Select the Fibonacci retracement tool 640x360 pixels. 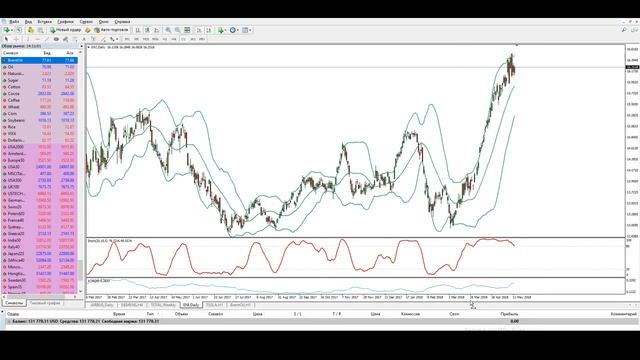tap(75, 39)
